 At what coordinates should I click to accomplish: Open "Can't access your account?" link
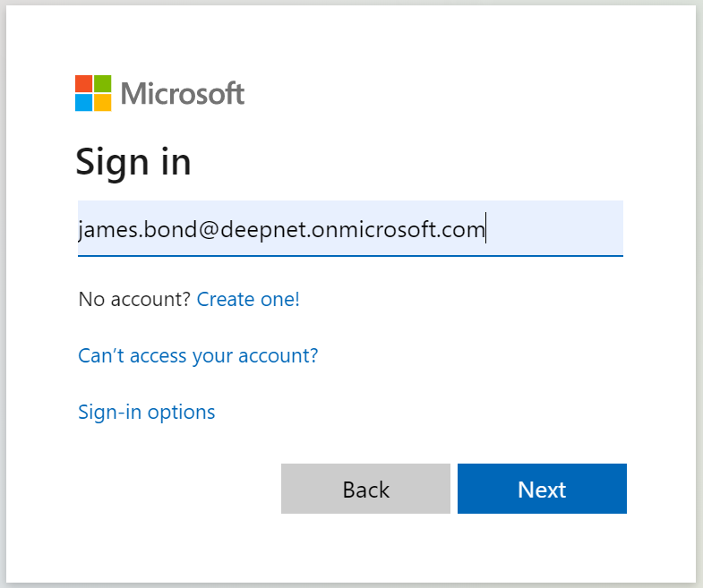pos(198,356)
